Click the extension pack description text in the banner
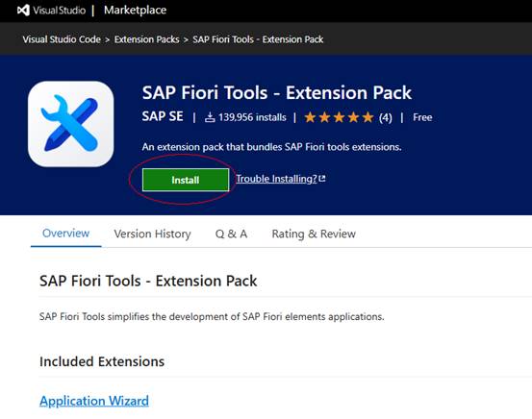This screenshot has width=532, height=419. coord(271,147)
